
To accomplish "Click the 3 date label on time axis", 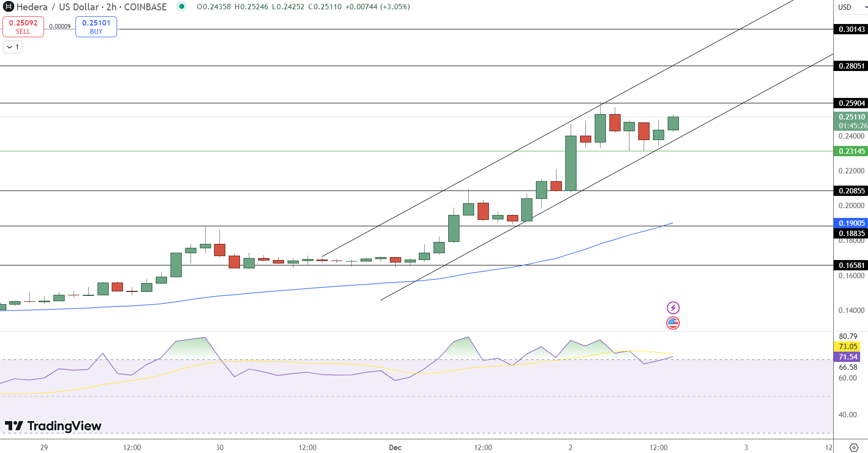I will (x=746, y=448).
